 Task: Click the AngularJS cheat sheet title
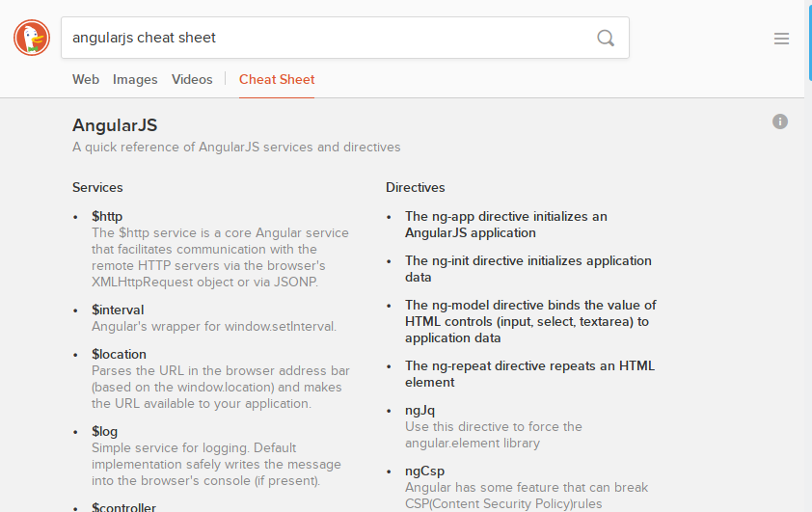pyautogui.click(x=115, y=125)
